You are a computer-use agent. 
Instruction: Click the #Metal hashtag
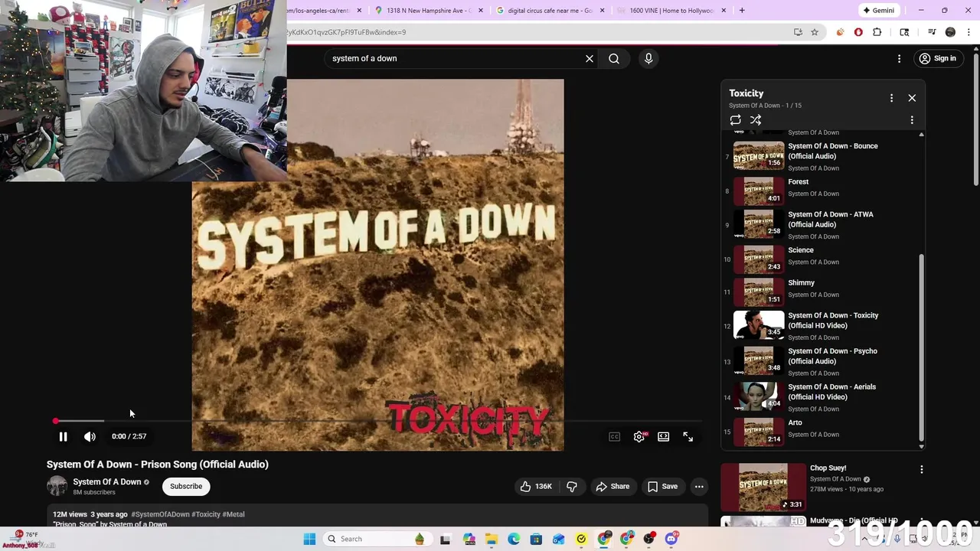click(234, 514)
